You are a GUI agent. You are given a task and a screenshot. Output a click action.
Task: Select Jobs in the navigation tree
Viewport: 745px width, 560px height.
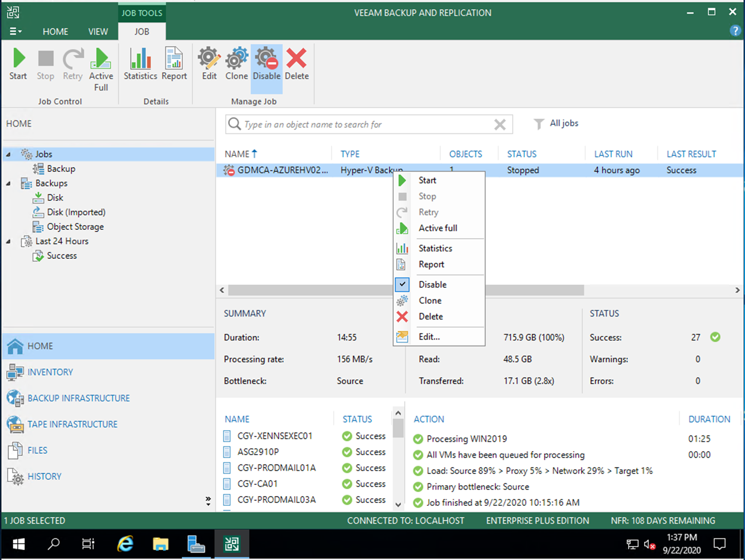[43, 154]
